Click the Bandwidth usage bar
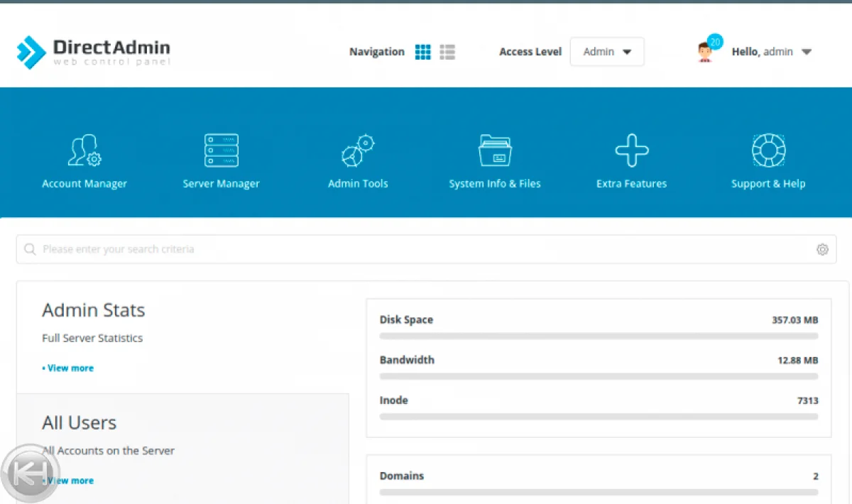Viewport: 852px width, 504px height. click(599, 376)
